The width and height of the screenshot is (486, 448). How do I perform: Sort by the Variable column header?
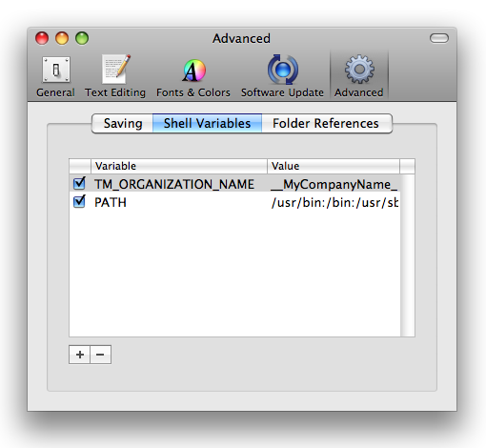coord(179,166)
